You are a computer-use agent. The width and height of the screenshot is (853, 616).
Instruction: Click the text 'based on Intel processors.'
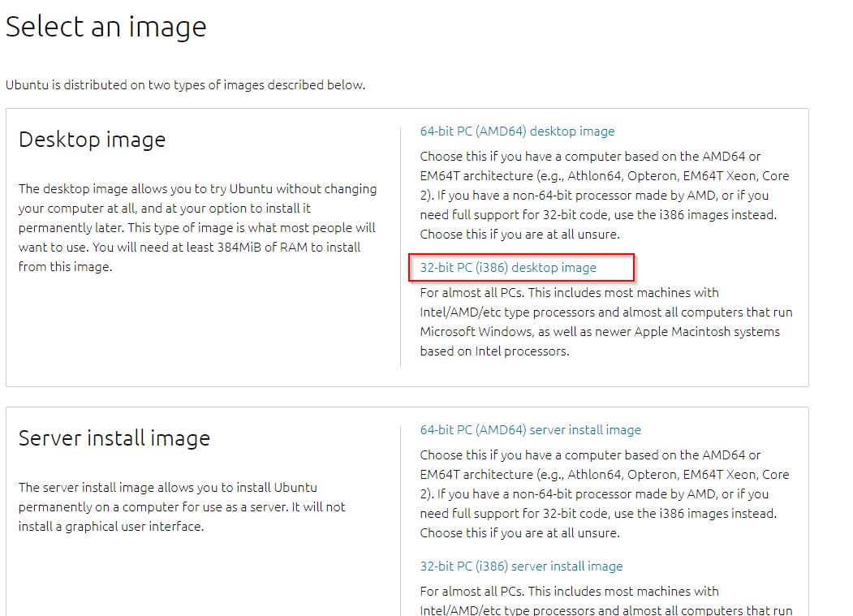[x=494, y=351]
